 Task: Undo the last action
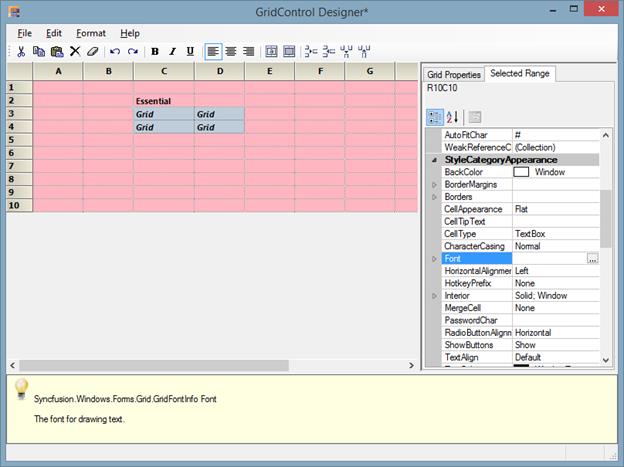(115, 51)
